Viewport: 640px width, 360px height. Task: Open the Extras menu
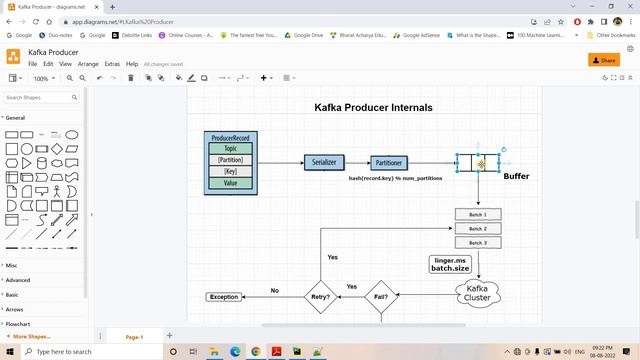tap(112, 64)
